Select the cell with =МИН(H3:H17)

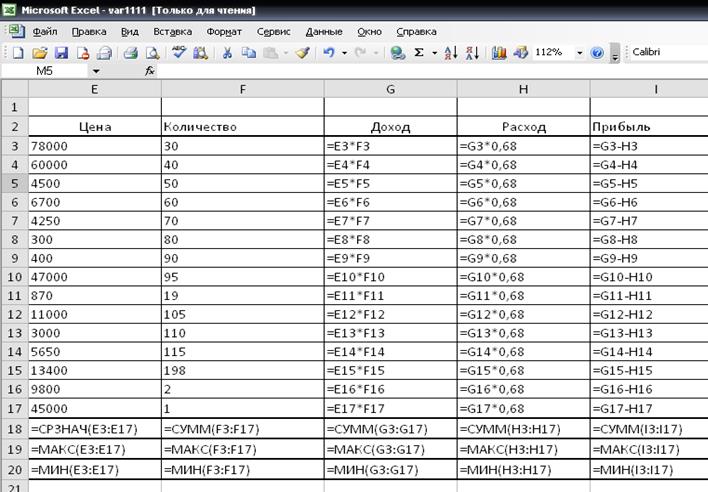(x=523, y=470)
